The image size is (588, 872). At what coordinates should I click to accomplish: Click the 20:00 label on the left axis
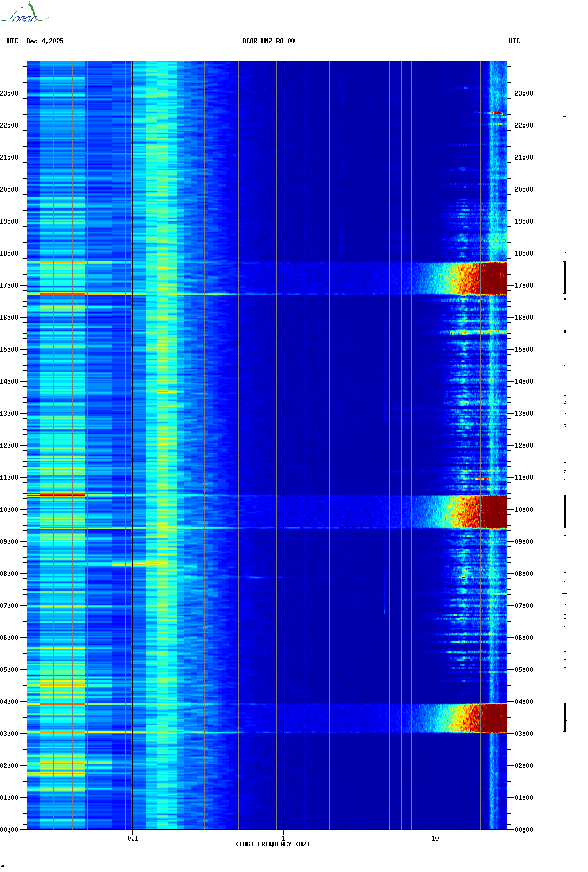[x=9, y=189]
